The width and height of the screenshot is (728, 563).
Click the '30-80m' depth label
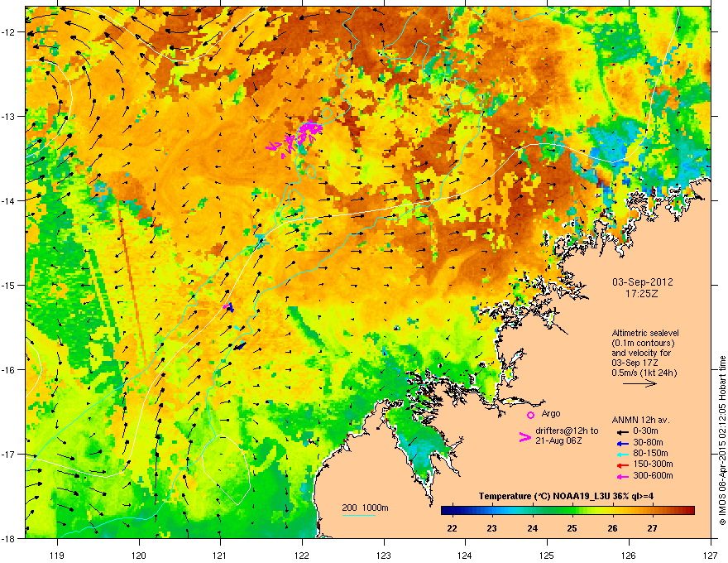pyautogui.click(x=648, y=442)
